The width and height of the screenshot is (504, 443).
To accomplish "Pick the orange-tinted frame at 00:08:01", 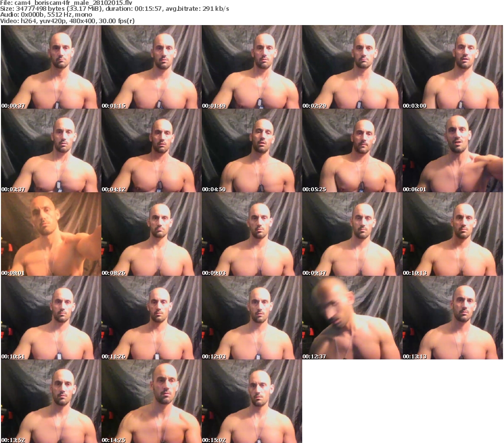I will (x=51, y=234).
